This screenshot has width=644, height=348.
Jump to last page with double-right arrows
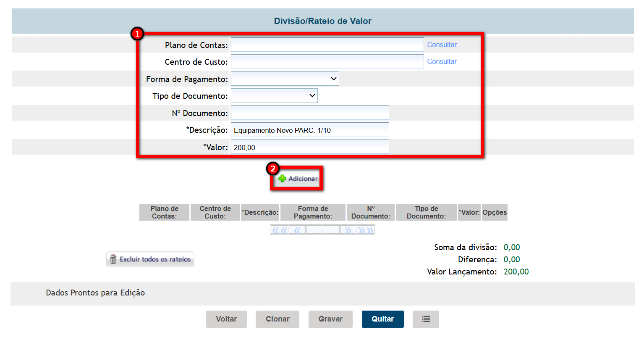(366, 230)
